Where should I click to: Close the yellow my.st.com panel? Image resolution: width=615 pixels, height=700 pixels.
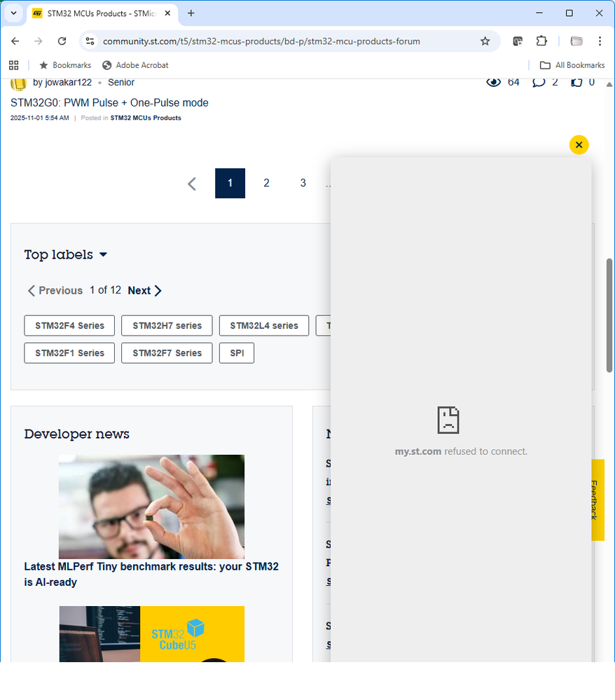[579, 144]
